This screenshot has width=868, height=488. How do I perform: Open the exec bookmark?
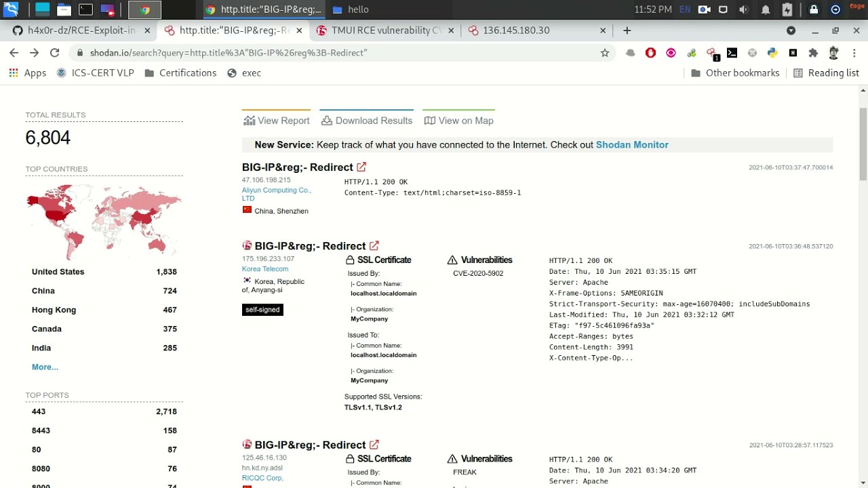244,73
